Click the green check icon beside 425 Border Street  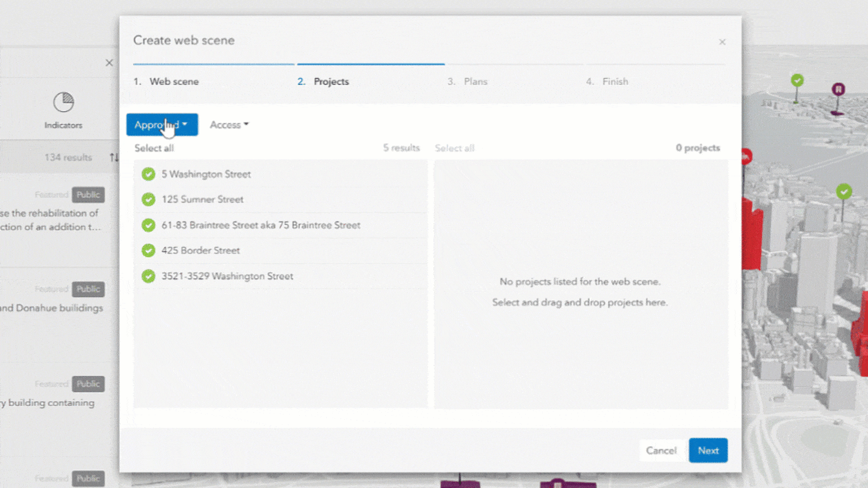[149, 250]
